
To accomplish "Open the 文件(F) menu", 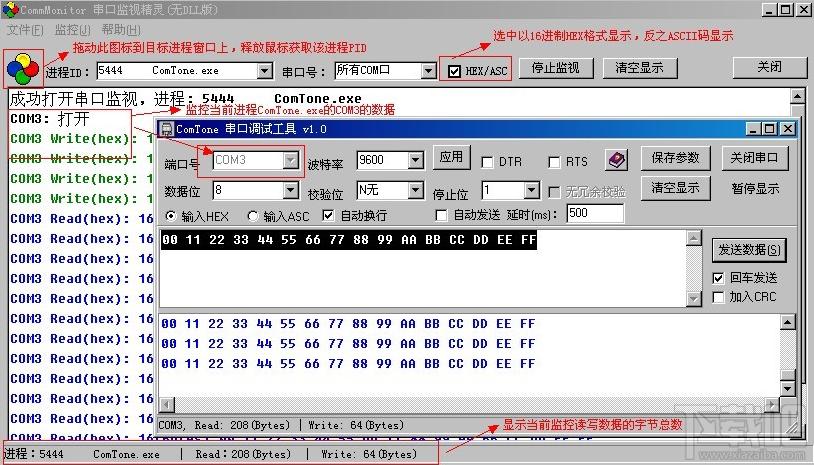I will coord(25,30).
